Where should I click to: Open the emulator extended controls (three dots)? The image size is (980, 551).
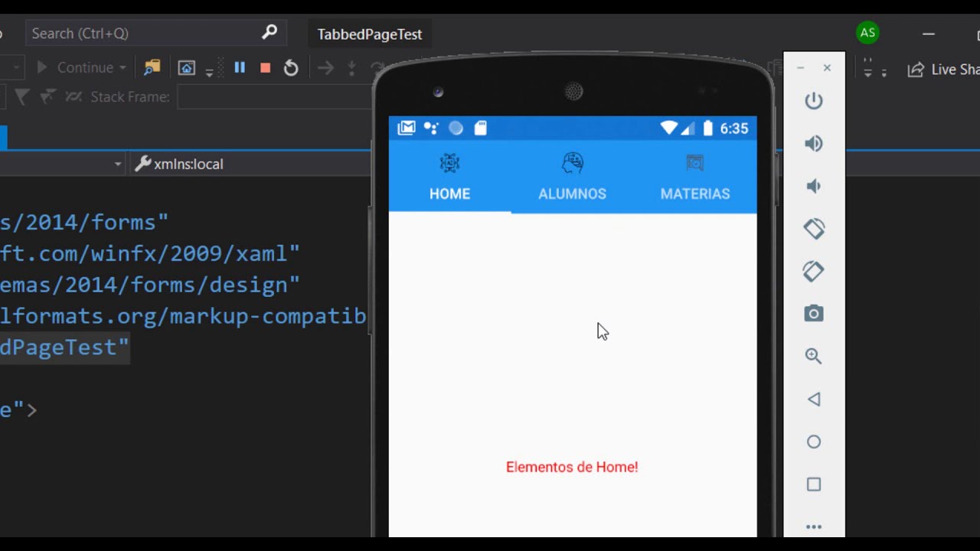(814, 527)
